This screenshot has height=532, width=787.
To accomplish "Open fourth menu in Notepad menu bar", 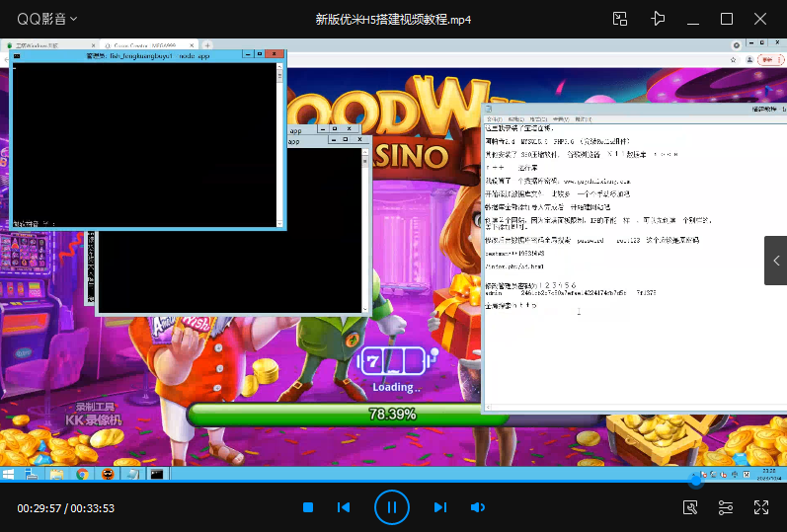I will pos(561,119).
